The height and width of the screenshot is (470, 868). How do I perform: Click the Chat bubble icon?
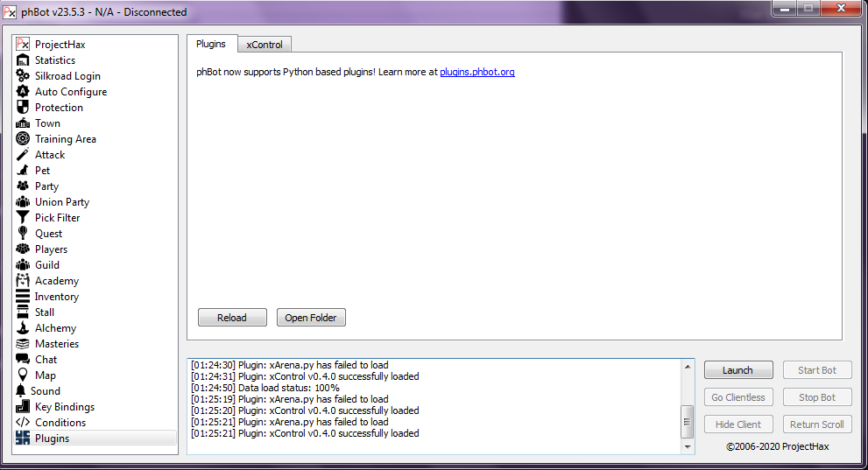tap(23, 360)
